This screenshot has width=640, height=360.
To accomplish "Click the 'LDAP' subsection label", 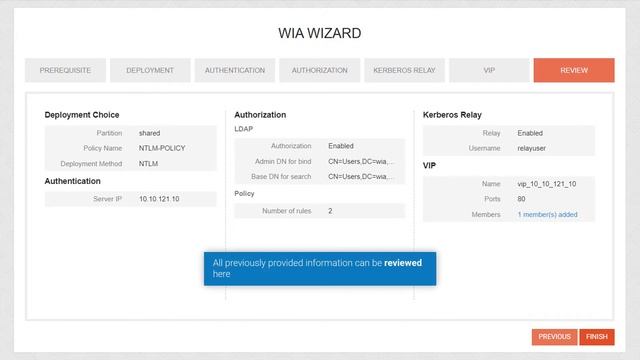I will 244,129.
